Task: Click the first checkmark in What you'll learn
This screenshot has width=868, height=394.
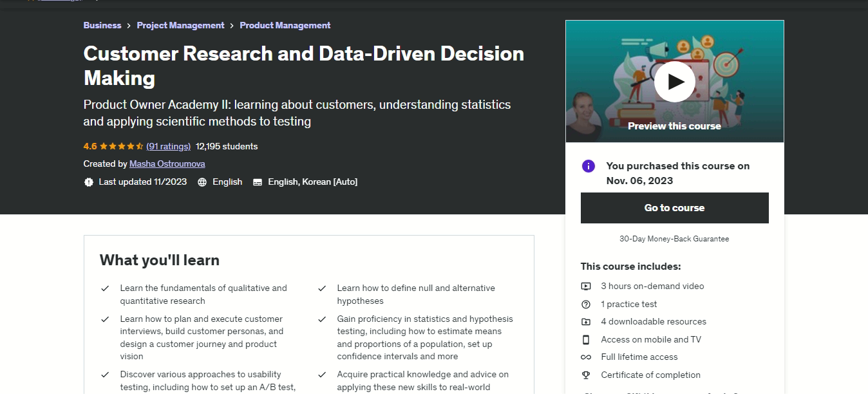Action: (105, 288)
